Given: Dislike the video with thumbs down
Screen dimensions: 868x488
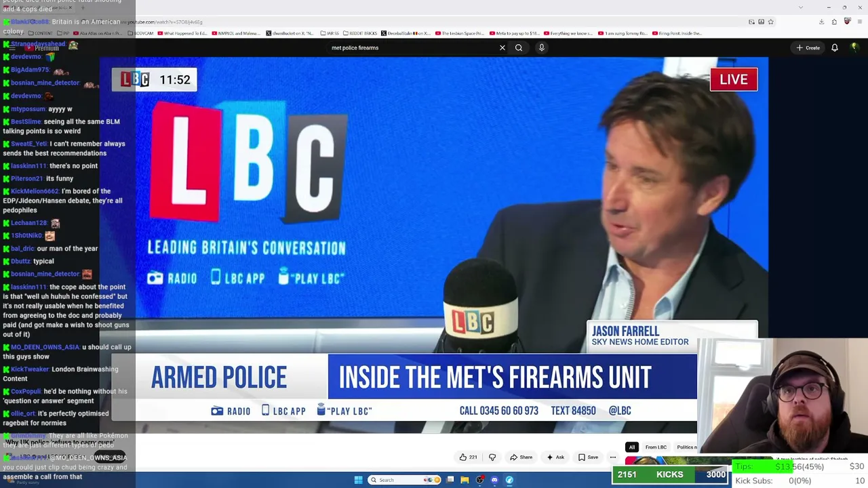Looking at the screenshot, I should coord(492,457).
